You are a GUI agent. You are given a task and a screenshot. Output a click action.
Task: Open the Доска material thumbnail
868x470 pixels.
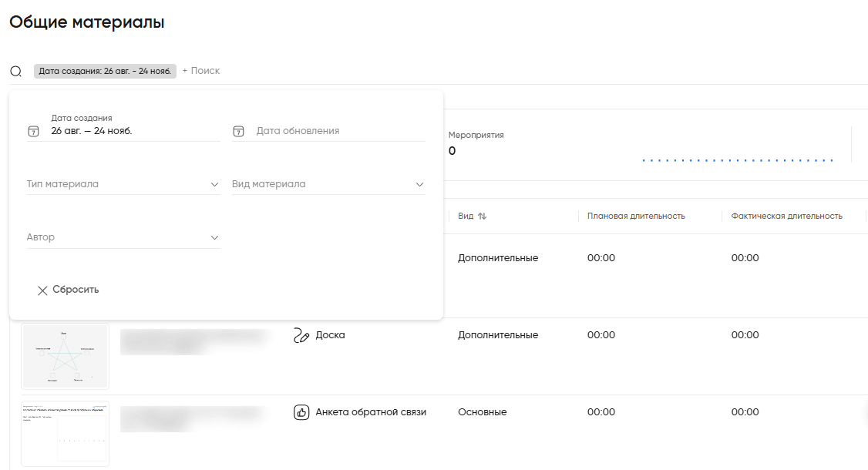pos(66,356)
